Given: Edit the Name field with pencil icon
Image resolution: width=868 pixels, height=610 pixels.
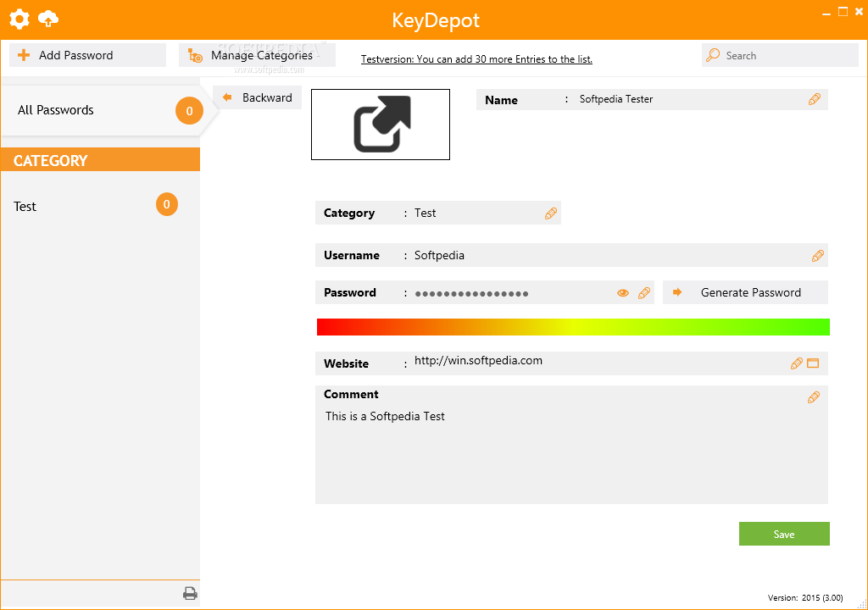Looking at the screenshot, I should pos(815,99).
